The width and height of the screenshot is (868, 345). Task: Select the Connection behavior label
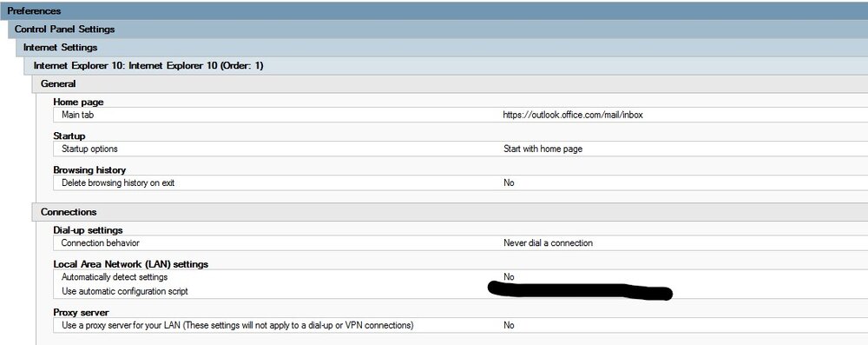click(100, 243)
